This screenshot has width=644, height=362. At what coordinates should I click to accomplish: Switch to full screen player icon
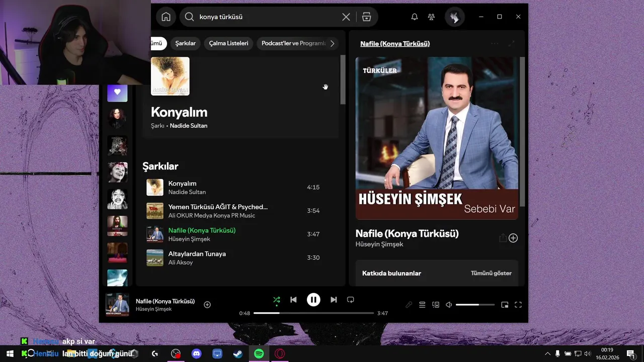518,305
